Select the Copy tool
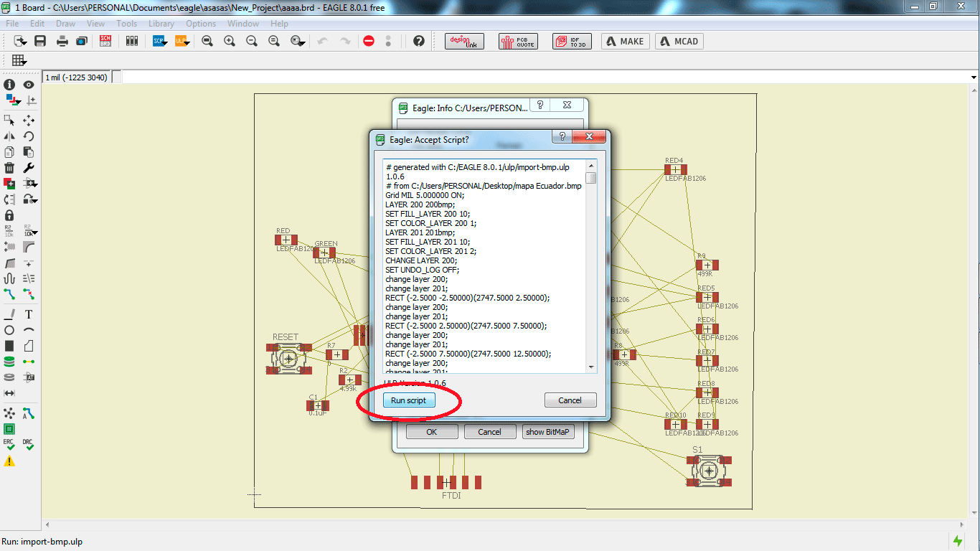 [x=9, y=151]
